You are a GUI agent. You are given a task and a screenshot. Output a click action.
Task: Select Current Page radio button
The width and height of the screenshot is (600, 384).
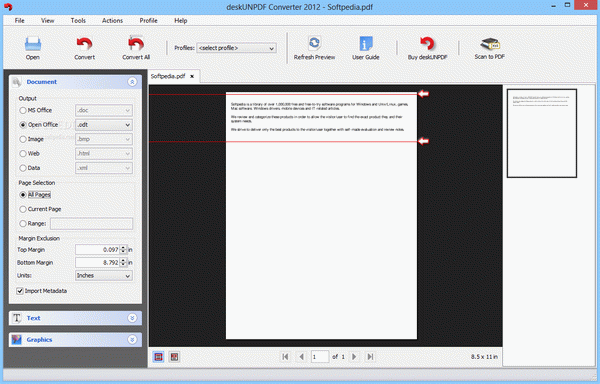click(23, 209)
